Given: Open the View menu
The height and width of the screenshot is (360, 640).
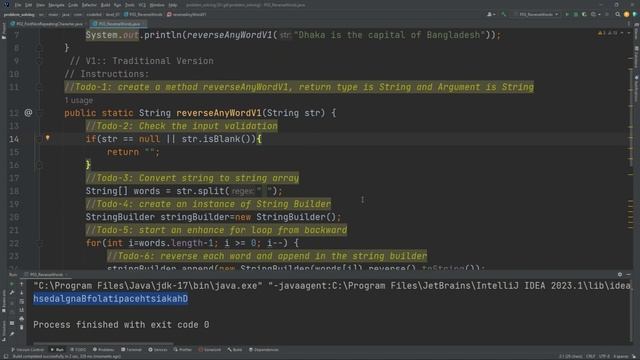Looking at the screenshot, I should point(40,5).
